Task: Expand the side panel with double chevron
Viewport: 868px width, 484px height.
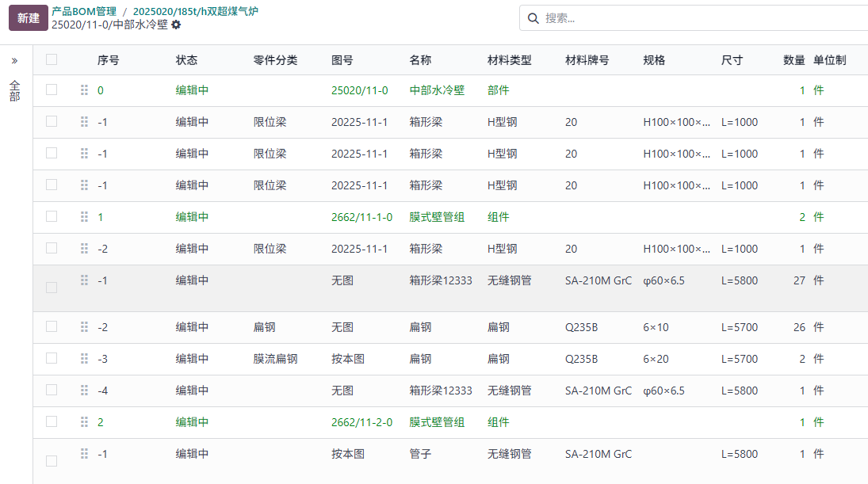Action: click(14, 61)
